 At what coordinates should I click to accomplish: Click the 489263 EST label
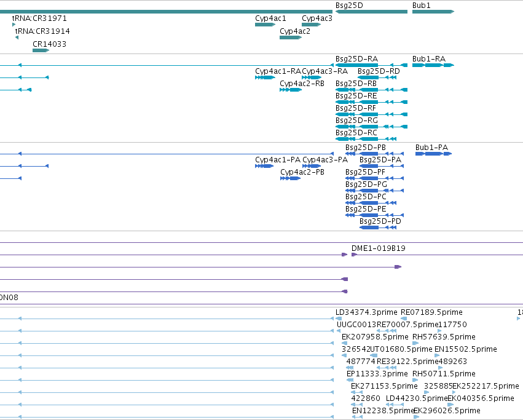[452, 361]
